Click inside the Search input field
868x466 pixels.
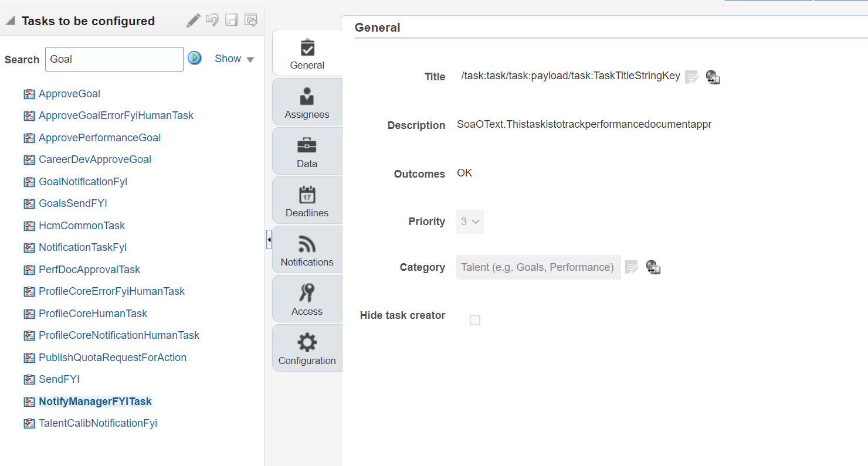point(114,59)
